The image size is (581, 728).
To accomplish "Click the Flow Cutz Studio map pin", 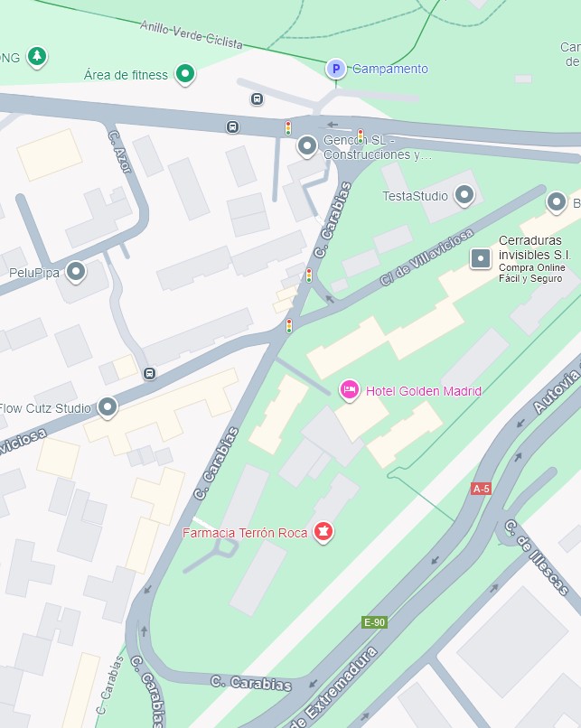I will (108, 407).
